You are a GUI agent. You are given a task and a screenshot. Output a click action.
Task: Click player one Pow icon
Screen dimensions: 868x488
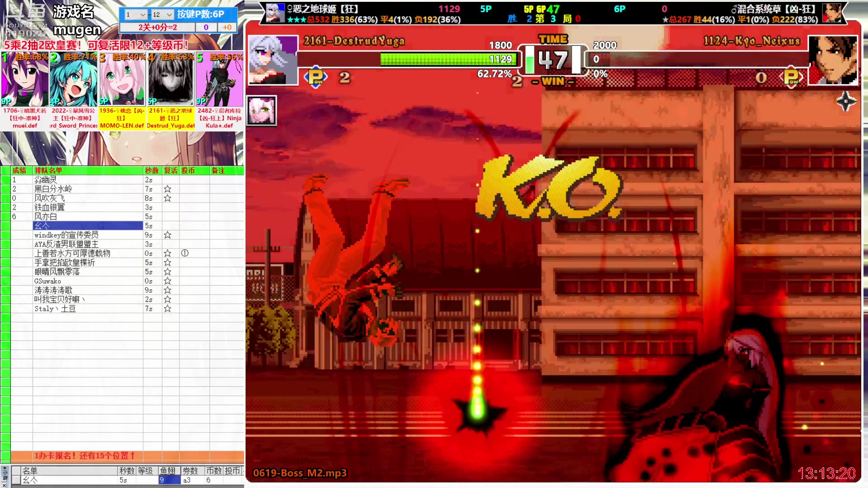click(x=316, y=77)
